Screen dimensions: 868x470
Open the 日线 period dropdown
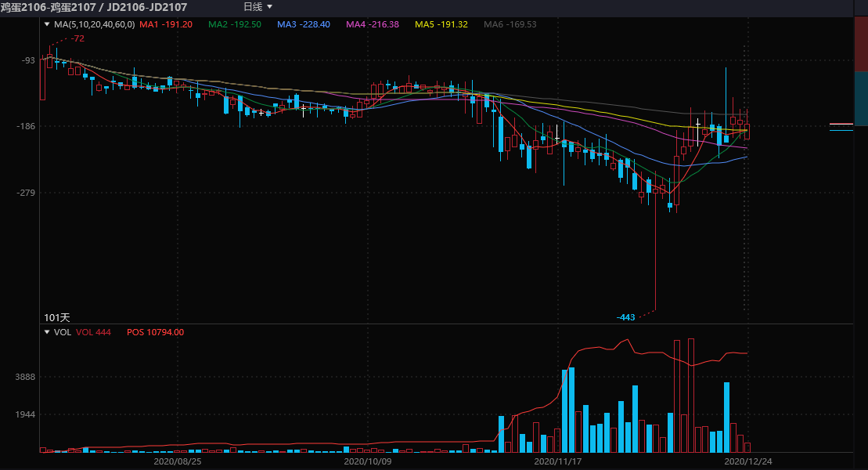coord(258,7)
